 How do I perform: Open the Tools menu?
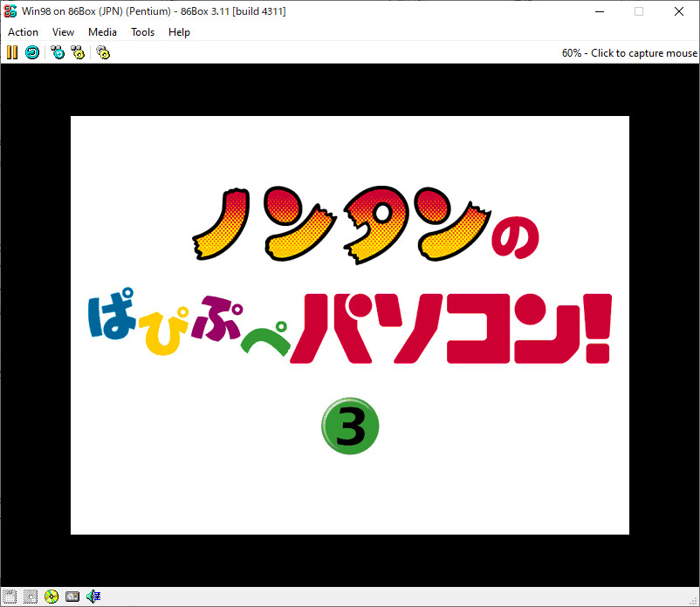[x=142, y=32]
